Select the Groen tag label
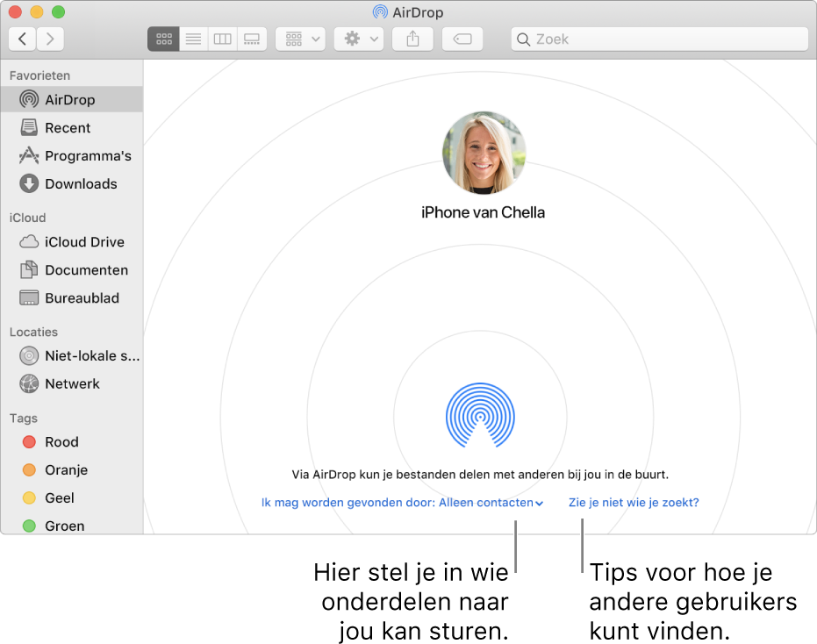This screenshot has height=644, width=817. pos(65,526)
